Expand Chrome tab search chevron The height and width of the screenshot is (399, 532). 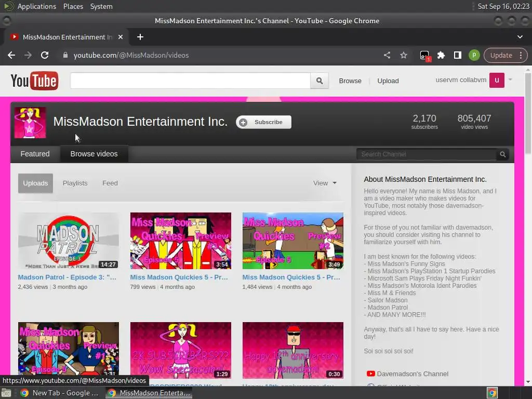pos(520,37)
